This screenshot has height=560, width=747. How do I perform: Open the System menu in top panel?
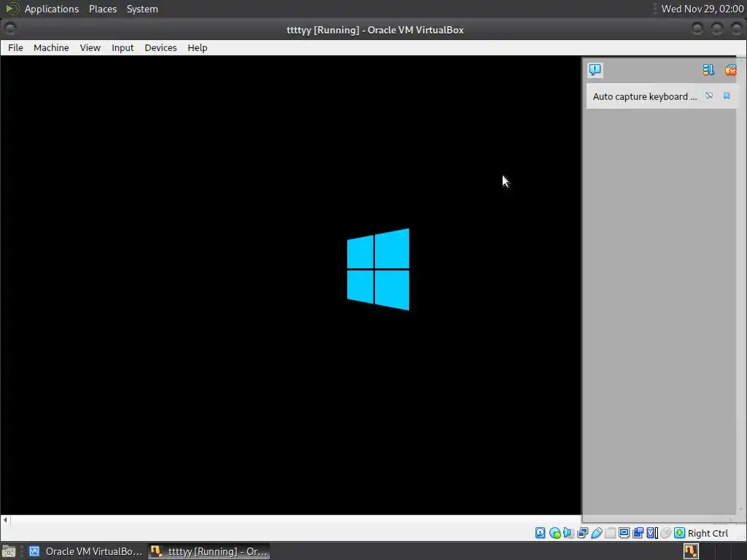(x=142, y=9)
